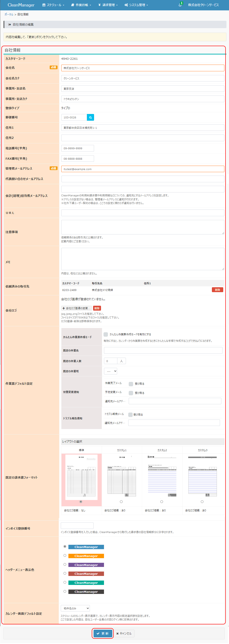
Task: Click the 会社名カナ input field
Action: click(x=143, y=78)
